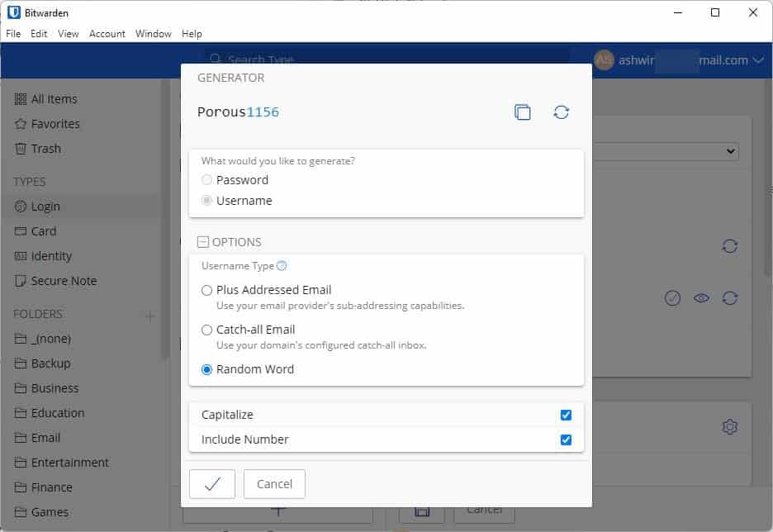The image size is (773, 532).
Task: Select Username generation type
Action: pos(206,201)
